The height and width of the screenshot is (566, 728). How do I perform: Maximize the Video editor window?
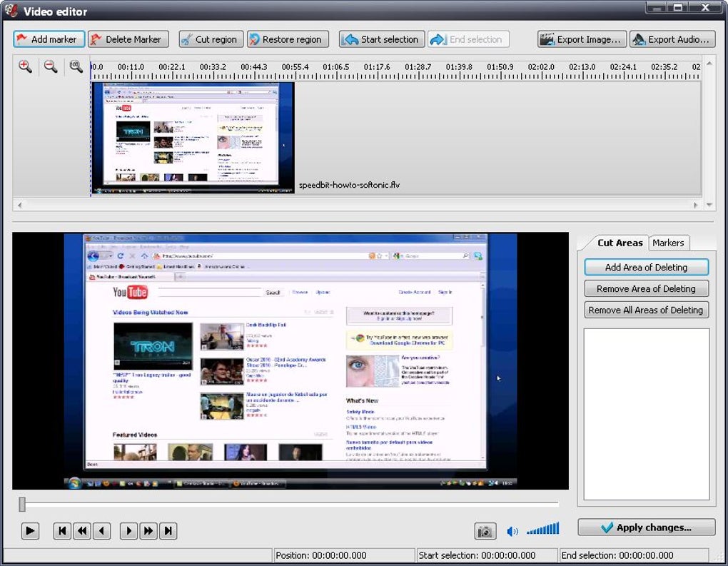coord(678,7)
